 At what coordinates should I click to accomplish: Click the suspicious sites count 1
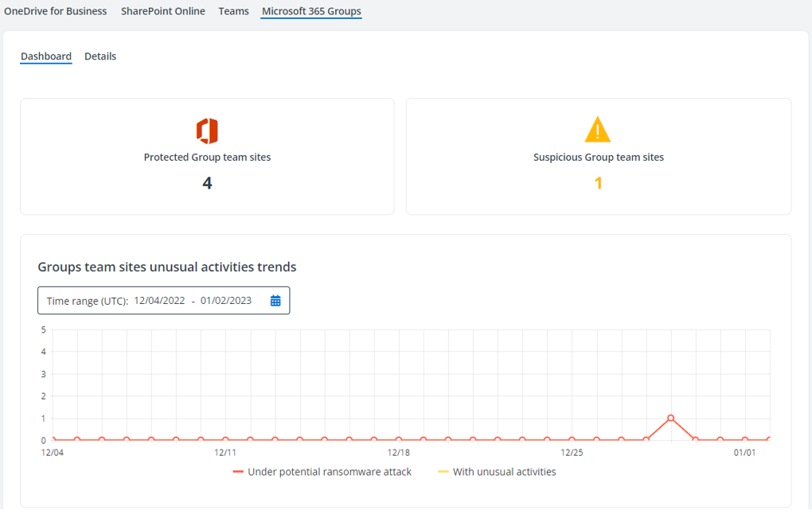click(598, 183)
